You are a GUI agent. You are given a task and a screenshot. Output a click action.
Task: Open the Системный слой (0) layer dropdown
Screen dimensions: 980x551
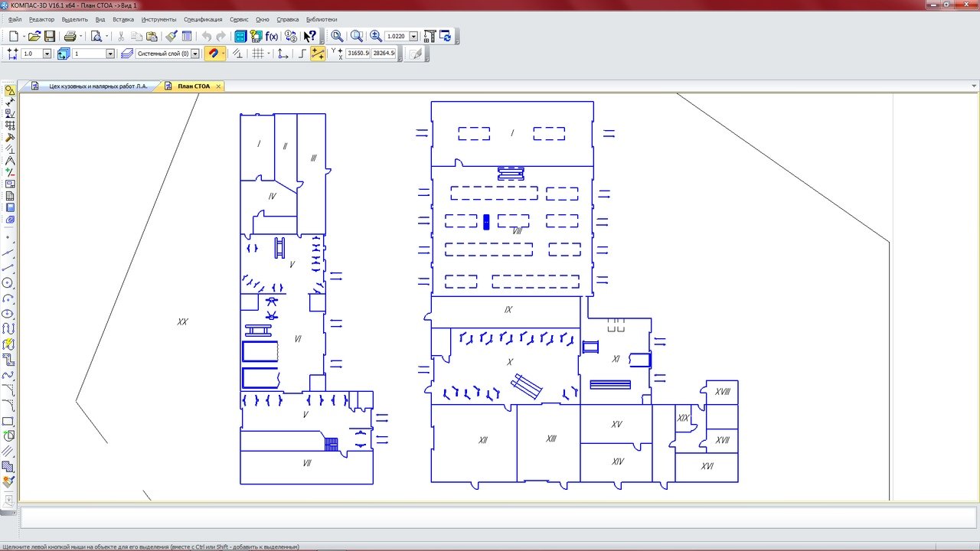tap(195, 54)
